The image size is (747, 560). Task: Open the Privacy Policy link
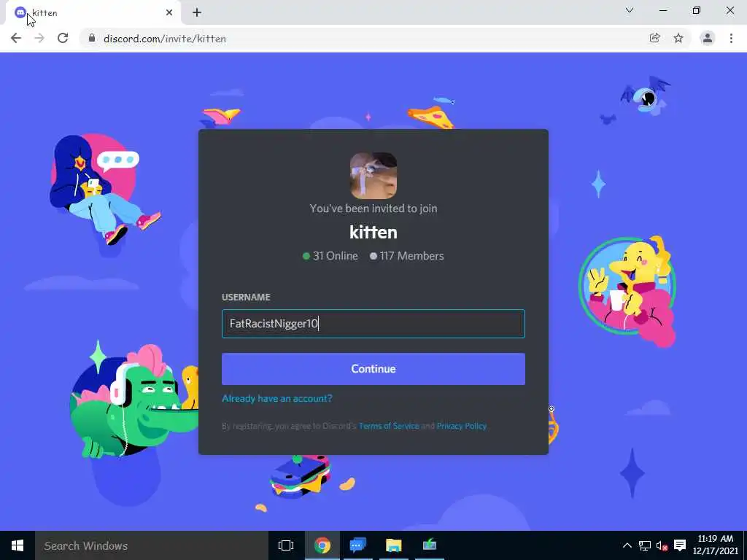[462, 426]
